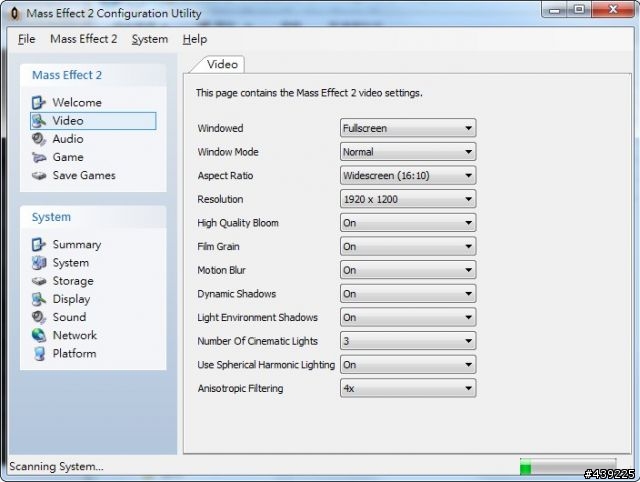
Task: Open the Film Grain dropdown
Action: point(408,247)
